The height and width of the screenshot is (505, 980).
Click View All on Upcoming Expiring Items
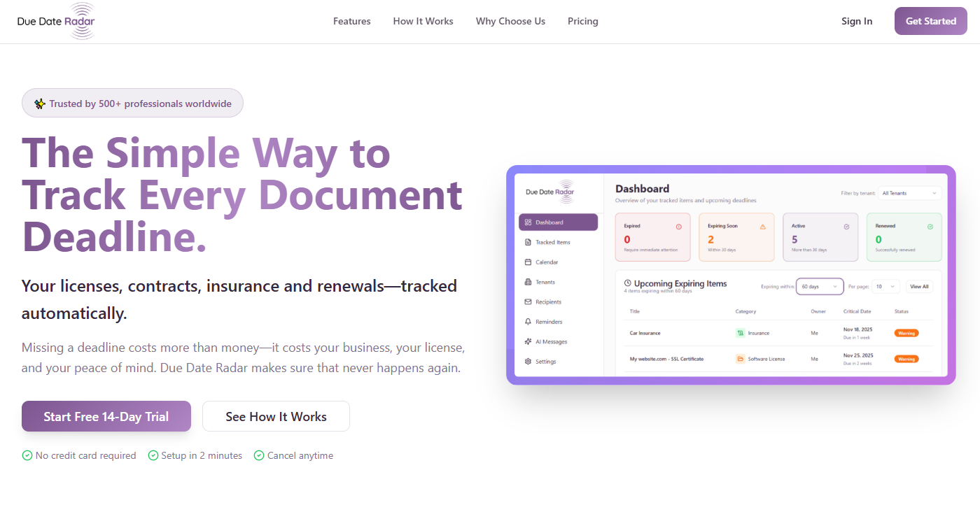point(919,286)
